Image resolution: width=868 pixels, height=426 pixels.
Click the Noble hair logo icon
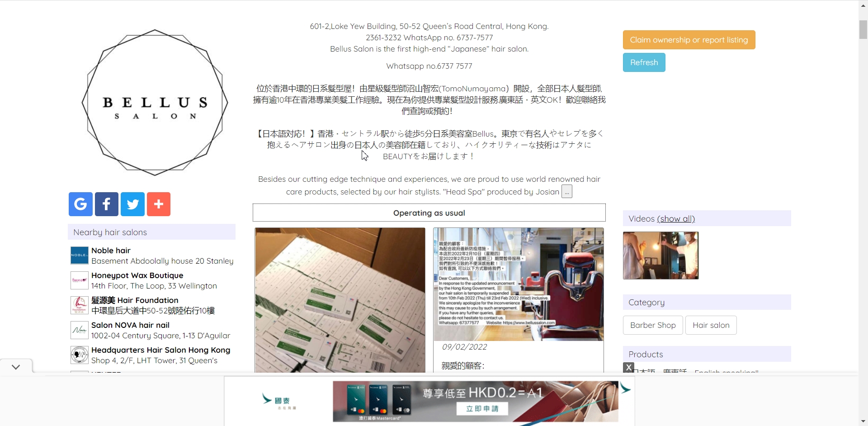[x=80, y=256]
